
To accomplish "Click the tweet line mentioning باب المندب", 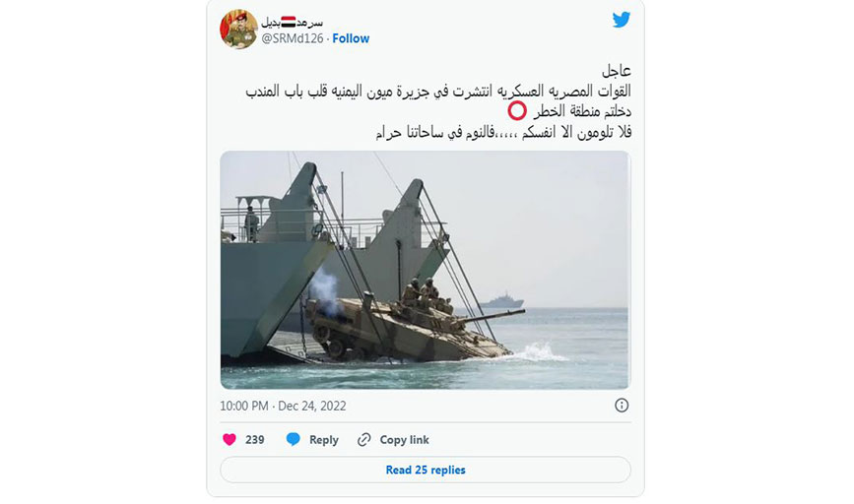I will [x=438, y=91].
